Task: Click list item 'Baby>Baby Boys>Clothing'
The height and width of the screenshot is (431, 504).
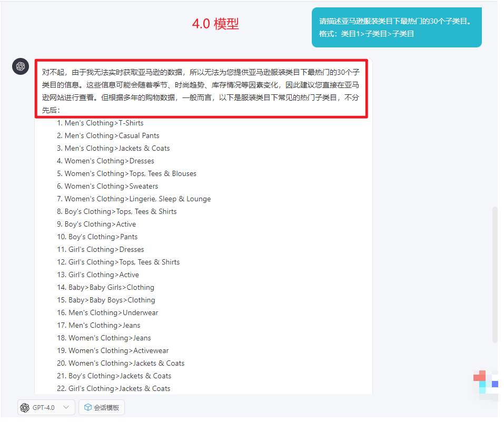Action: click(x=106, y=300)
